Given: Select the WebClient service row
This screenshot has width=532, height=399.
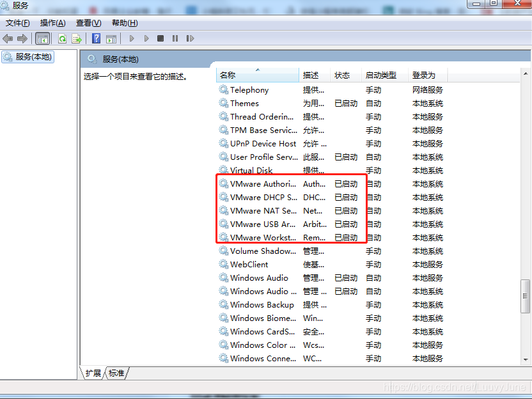Looking at the screenshot, I should pos(332,264).
